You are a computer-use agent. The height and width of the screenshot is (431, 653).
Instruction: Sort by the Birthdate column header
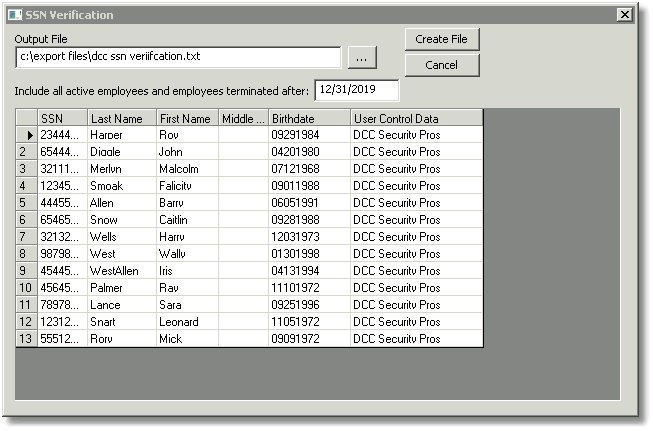[x=309, y=118]
